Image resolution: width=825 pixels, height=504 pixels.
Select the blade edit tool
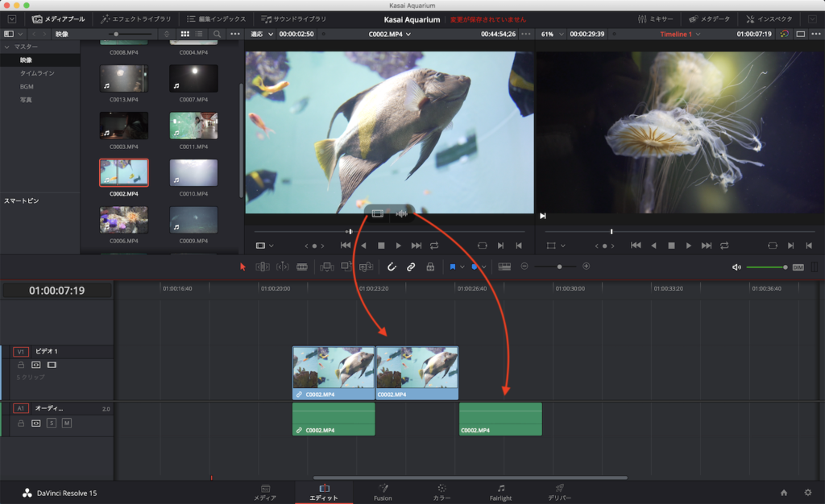302,266
